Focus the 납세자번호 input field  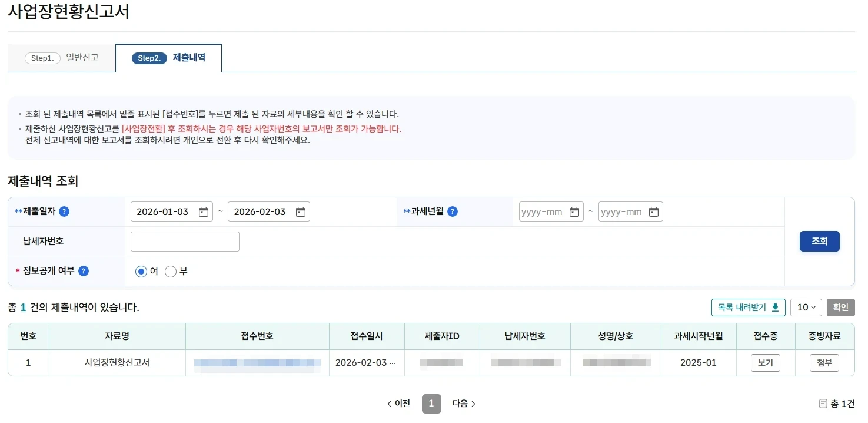185,242
